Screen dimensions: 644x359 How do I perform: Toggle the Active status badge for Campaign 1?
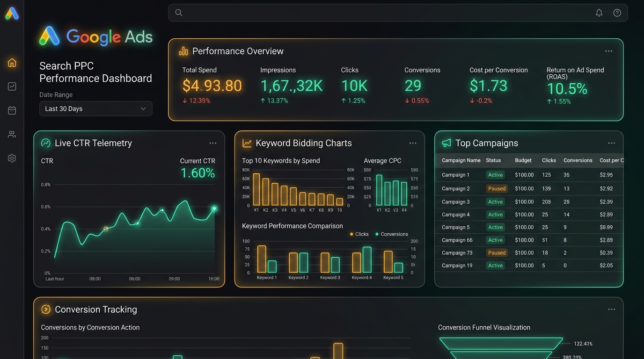[495, 175]
